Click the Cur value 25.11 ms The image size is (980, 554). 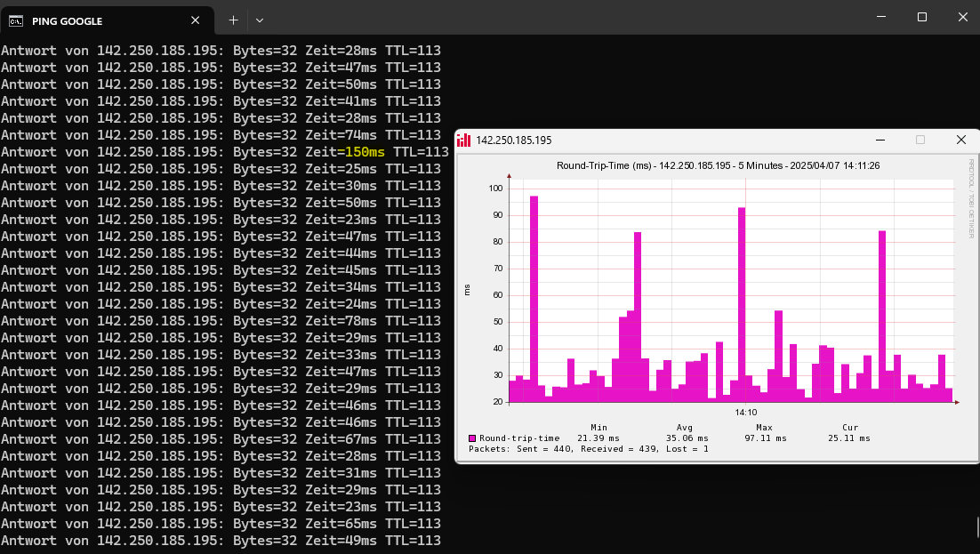pos(848,438)
